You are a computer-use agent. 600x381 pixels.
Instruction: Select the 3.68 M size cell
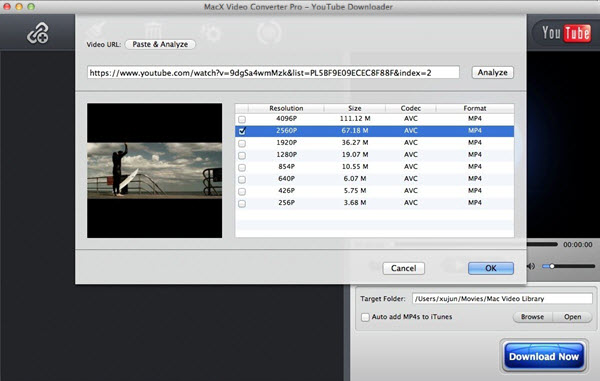tap(355, 203)
